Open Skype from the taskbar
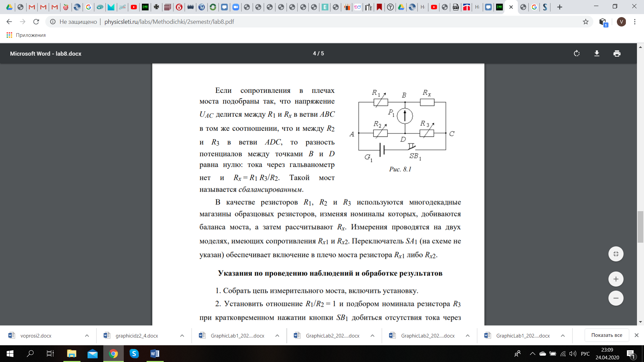 [134, 354]
